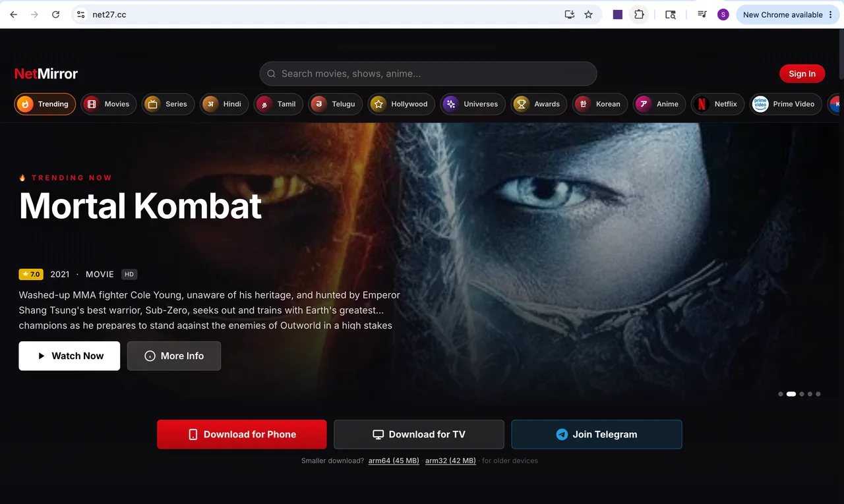Click the browser forward arrow
844x504 pixels.
(x=34, y=14)
